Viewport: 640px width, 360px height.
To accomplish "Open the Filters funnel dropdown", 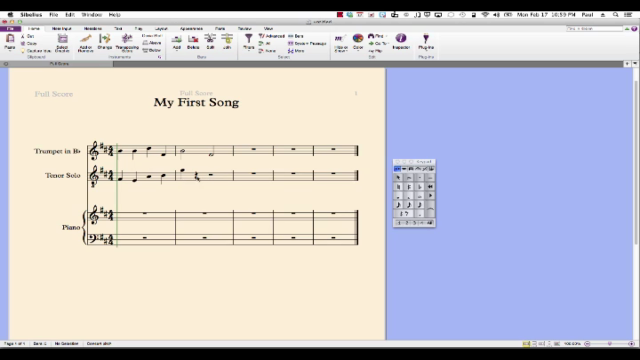I will tap(249, 42).
